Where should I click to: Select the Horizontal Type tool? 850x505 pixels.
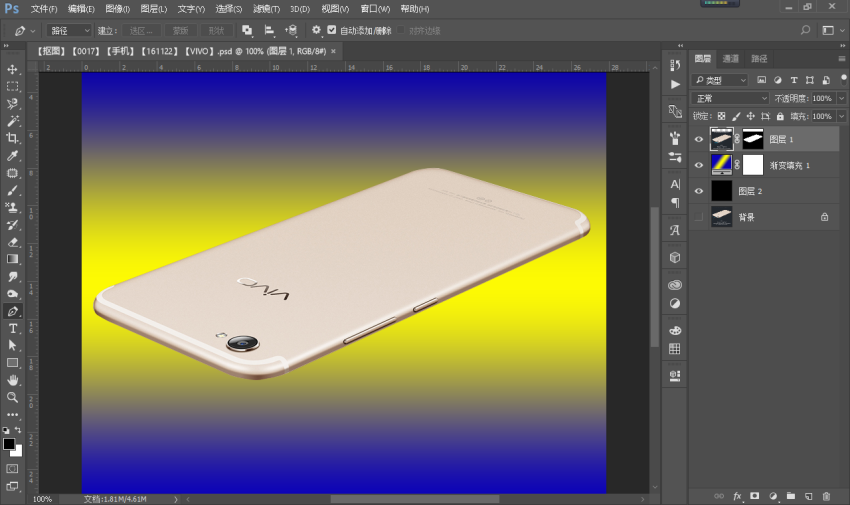click(x=12, y=328)
